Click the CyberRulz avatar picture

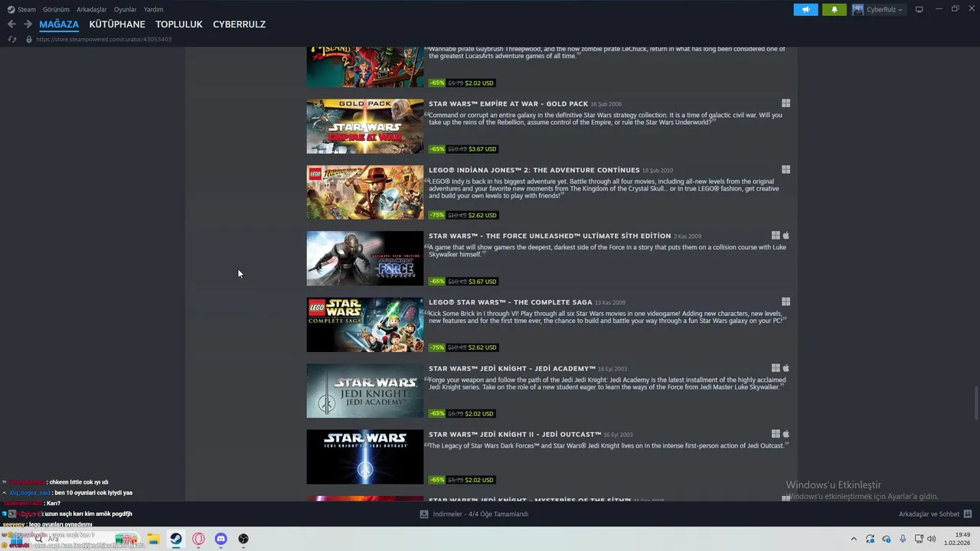[x=857, y=9]
